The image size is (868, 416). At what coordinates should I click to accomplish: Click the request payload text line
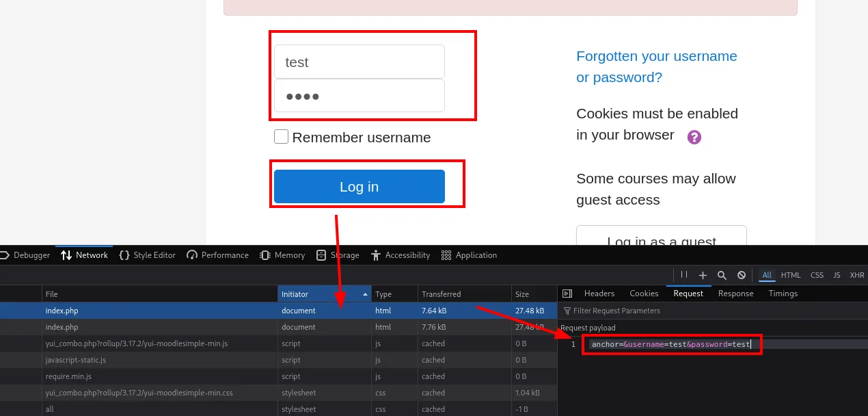point(671,344)
